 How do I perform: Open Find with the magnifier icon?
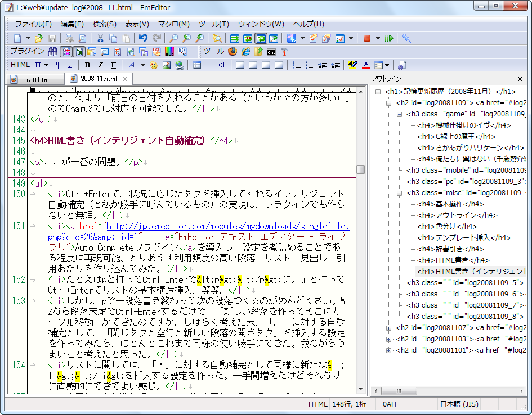click(173, 38)
